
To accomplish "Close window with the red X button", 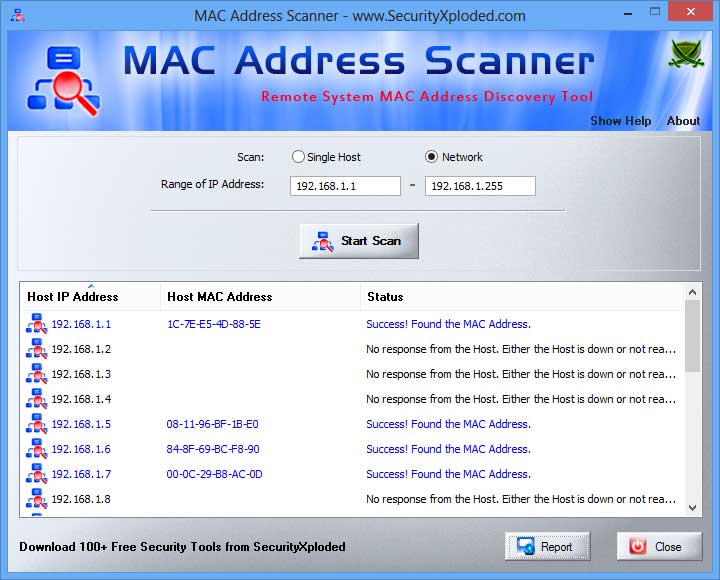I will pyautogui.click(x=691, y=11).
